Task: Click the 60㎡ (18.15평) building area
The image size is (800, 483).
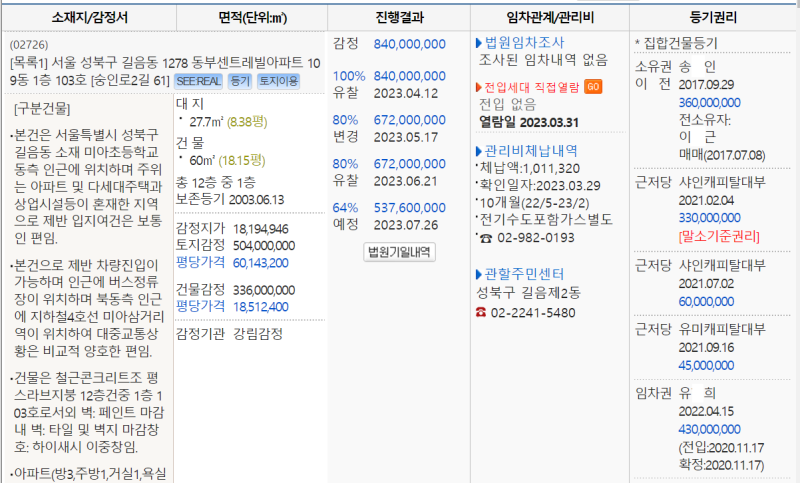Action: point(227,161)
